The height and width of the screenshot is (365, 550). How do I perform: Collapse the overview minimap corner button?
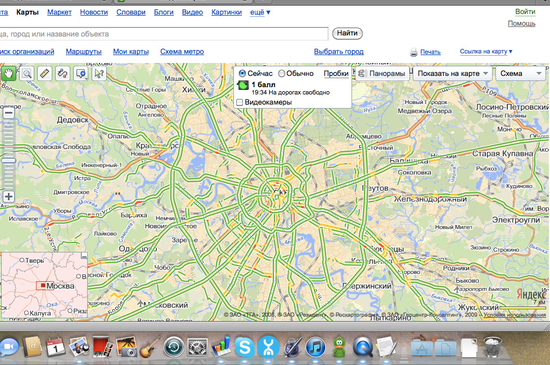point(84,256)
